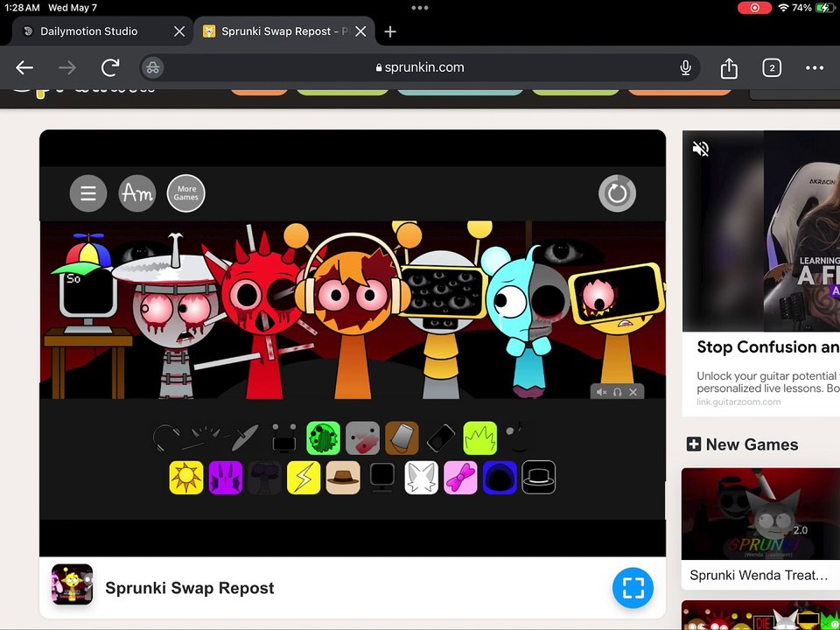This screenshot has height=630, width=840.
Task: Focus the sprunkin.com address field
Action: [420, 67]
